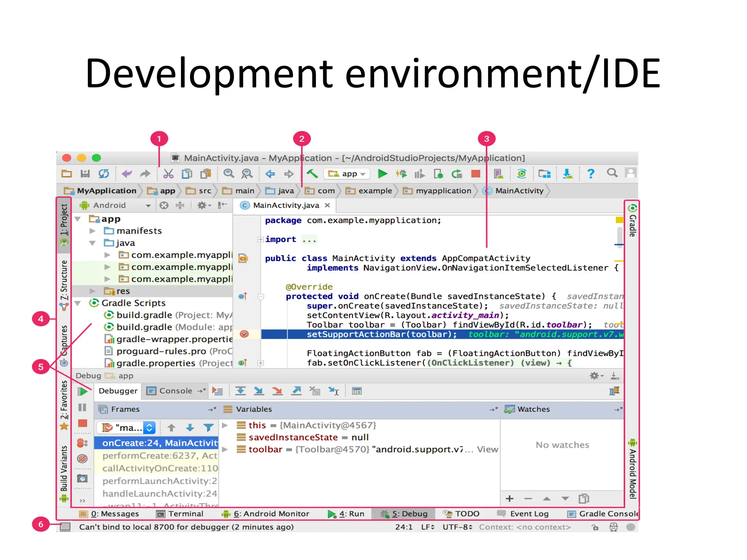Viewport: 747px width, 560px height.
Task: Click the Evaluate Expression calculator icon
Action: click(x=357, y=391)
